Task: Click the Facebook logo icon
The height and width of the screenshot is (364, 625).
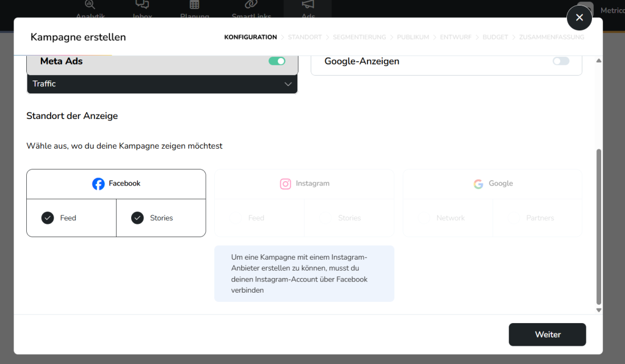Action: (98, 184)
